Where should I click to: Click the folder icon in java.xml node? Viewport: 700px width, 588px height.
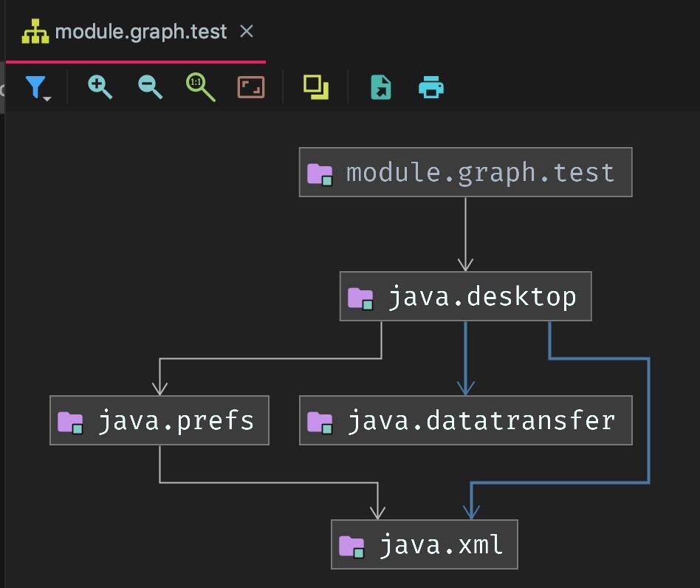[351, 544]
